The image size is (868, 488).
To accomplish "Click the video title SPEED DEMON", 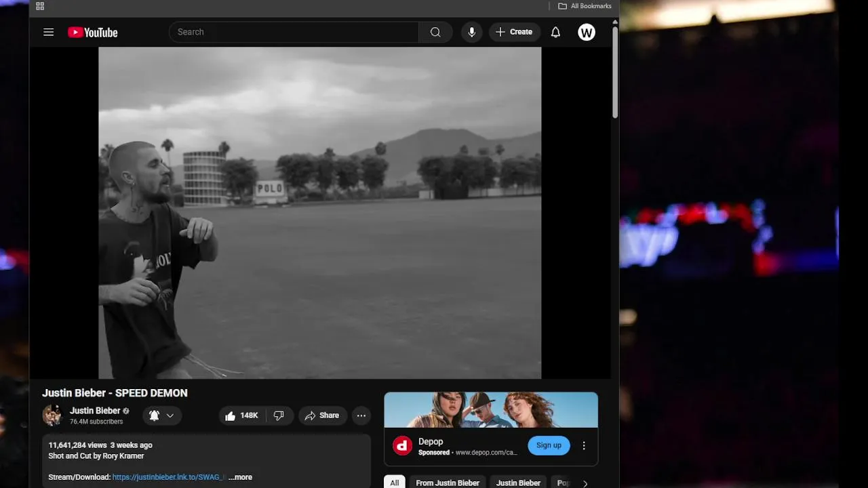I will (x=115, y=393).
